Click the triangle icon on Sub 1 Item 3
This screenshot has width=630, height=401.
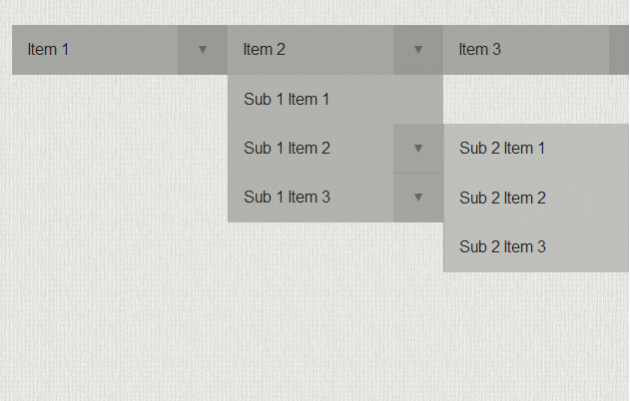pos(418,197)
